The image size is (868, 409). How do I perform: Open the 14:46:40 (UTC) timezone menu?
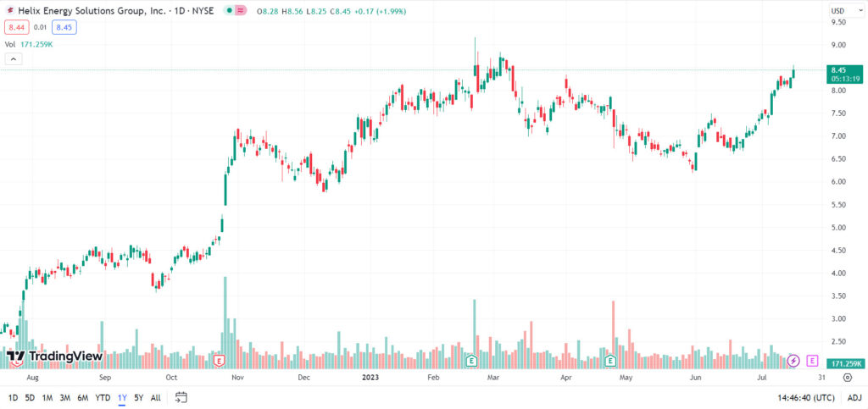click(806, 397)
